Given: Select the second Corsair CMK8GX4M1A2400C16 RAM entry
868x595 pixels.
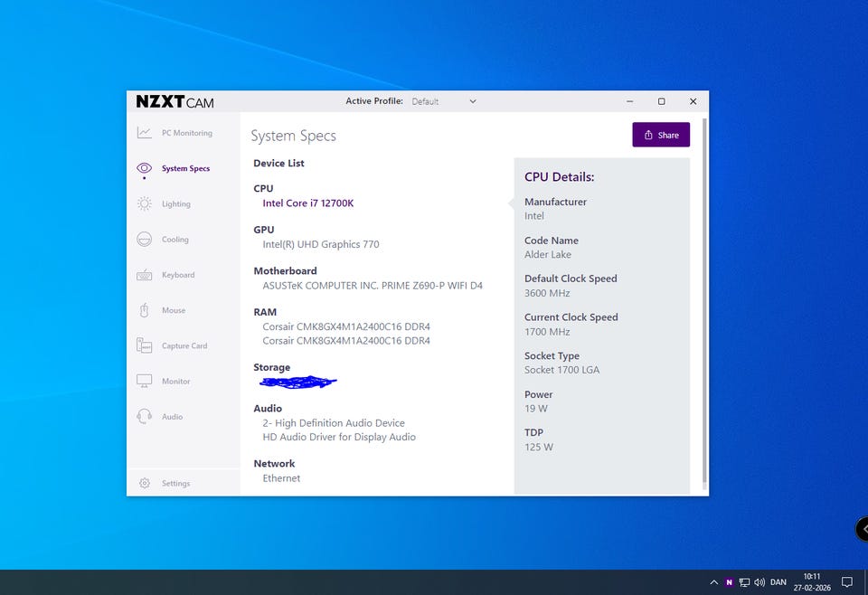Looking at the screenshot, I should (346, 341).
